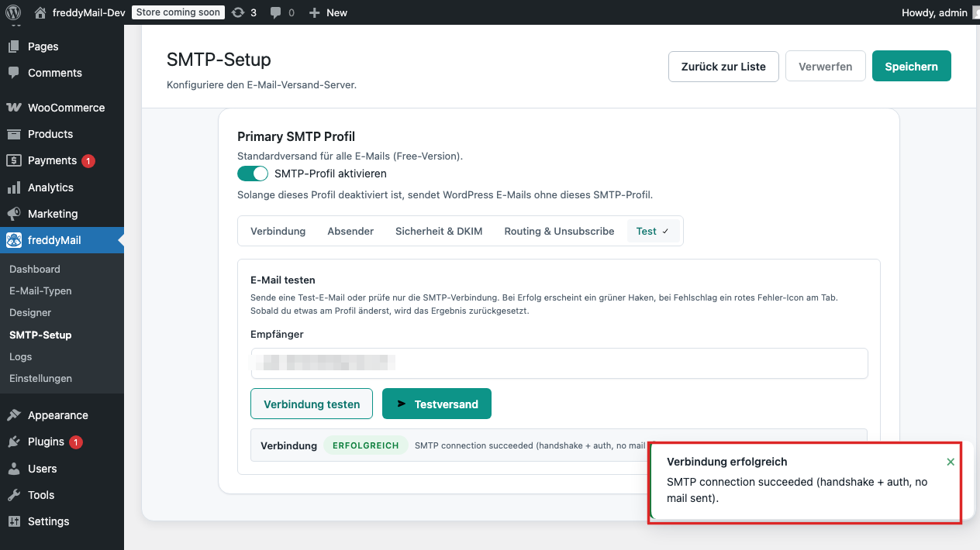Click Howdy, admin account link
Image resolution: width=980 pixels, height=550 pixels.
[x=934, y=12]
